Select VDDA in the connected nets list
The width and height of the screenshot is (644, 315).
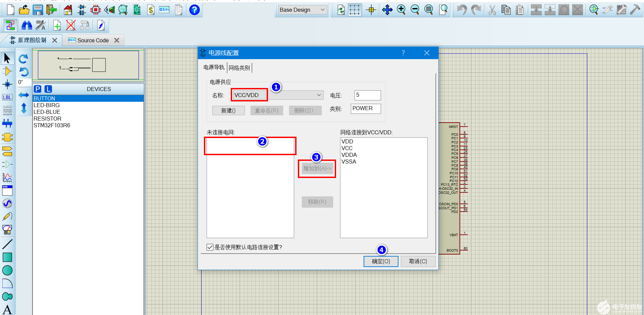pos(384,155)
